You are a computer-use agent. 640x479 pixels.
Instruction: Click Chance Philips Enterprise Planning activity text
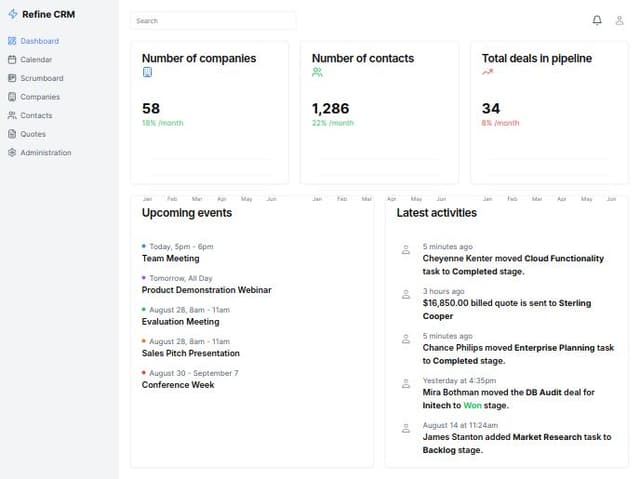(x=518, y=354)
